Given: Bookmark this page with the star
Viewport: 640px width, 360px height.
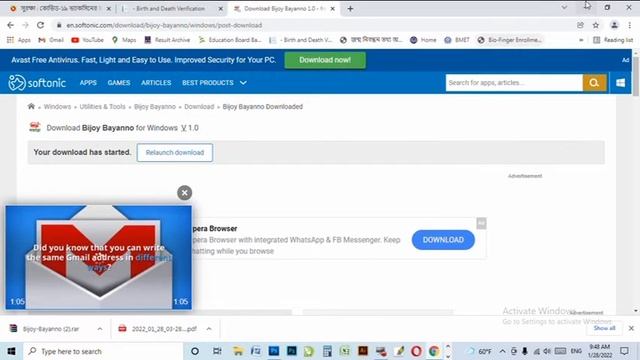Looking at the screenshot, I should pyautogui.click(x=596, y=25).
